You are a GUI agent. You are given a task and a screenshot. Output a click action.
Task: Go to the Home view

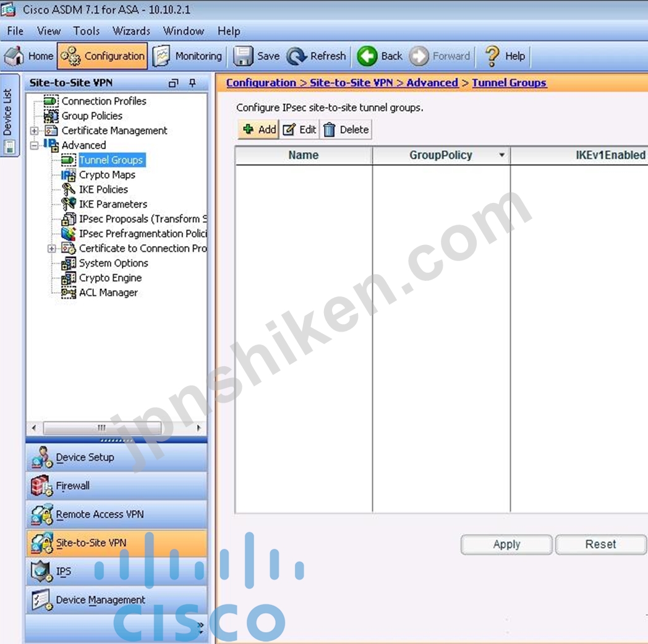click(29, 56)
